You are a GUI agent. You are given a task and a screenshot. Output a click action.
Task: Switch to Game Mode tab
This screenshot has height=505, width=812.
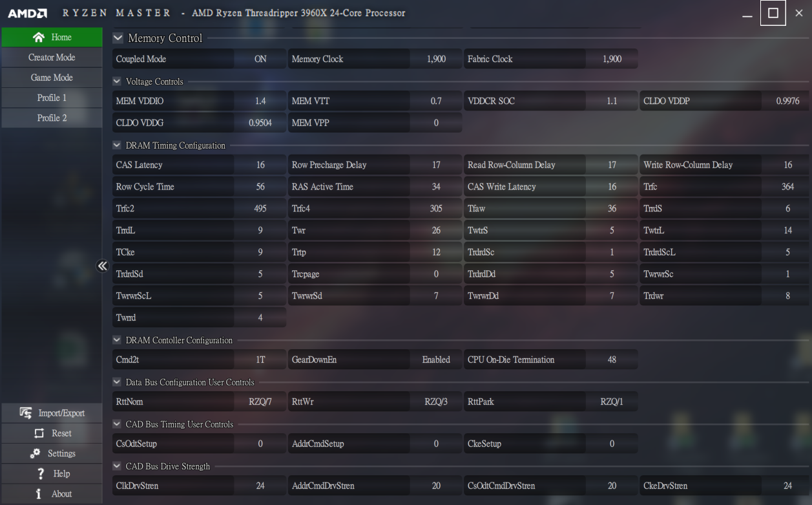(x=52, y=78)
